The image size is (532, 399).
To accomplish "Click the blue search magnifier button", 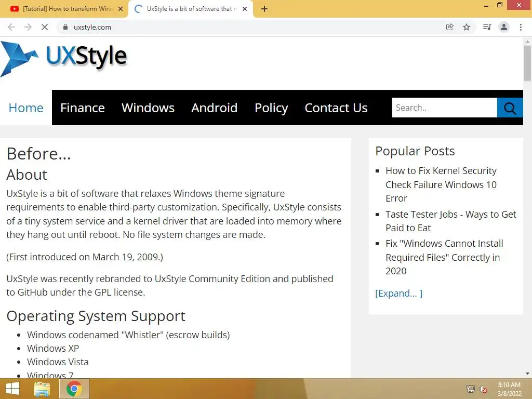I will [510, 108].
